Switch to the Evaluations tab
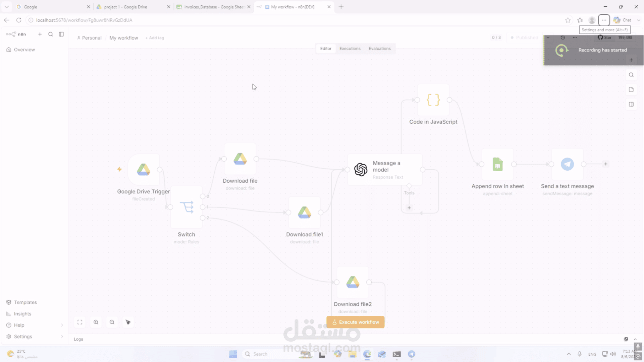This screenshot has height=362, width=644. click(x=380, y=49)
